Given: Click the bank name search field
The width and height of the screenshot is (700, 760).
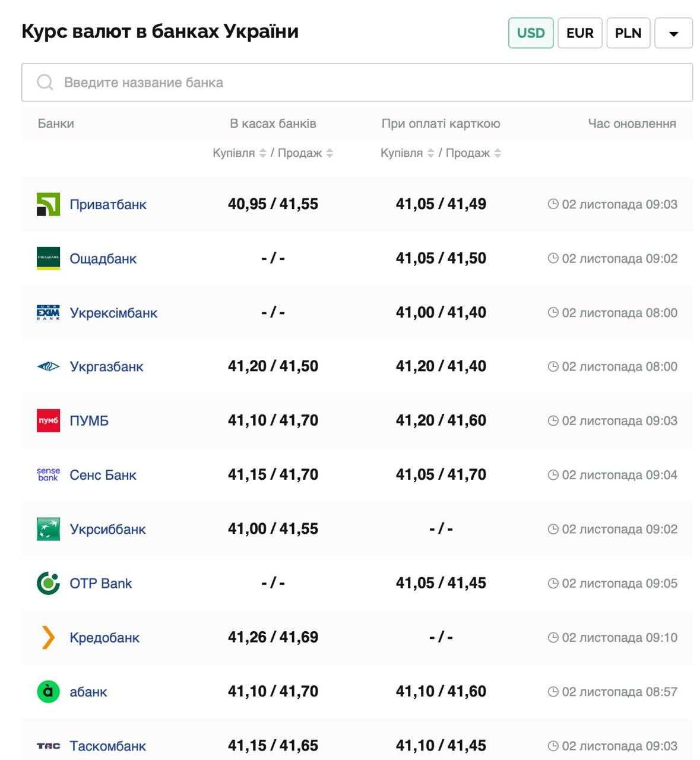Looking at the screenshot, I should (x=357, y=83).
